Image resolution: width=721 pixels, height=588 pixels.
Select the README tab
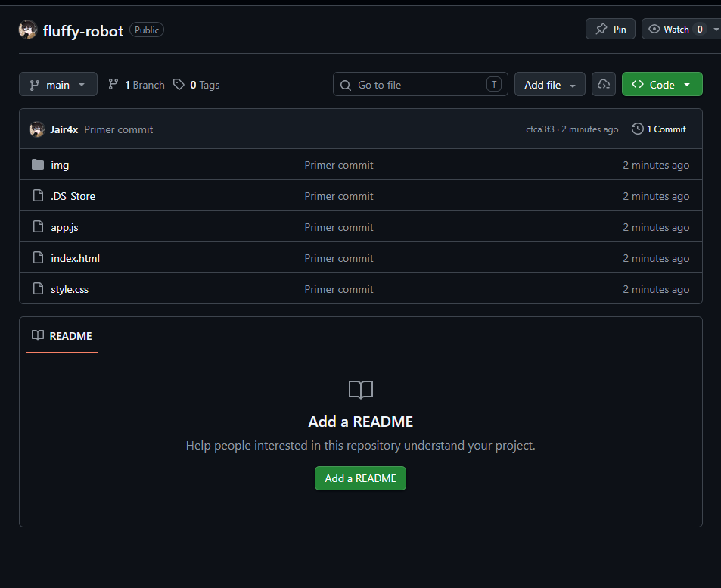coord(61,336)
